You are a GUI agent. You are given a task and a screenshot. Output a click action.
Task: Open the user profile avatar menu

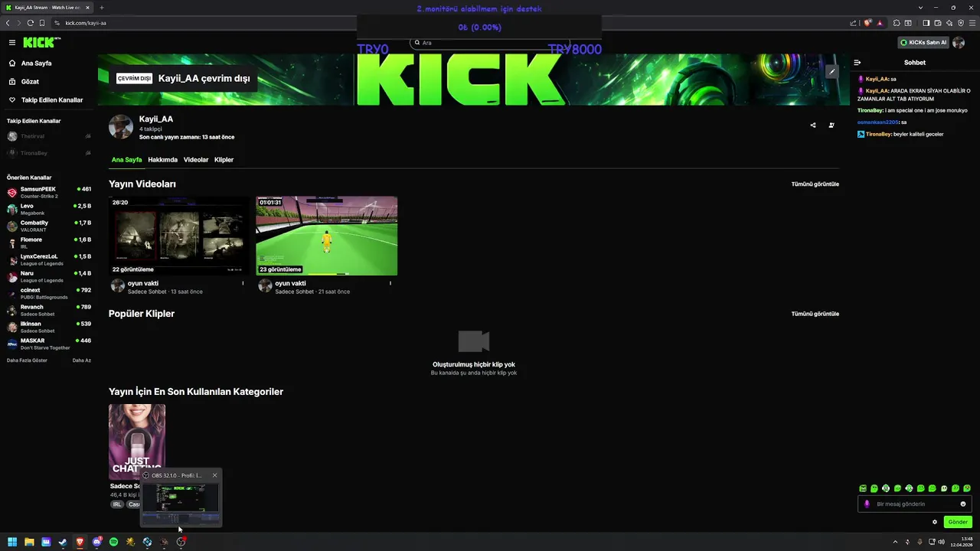click(959, 43)
